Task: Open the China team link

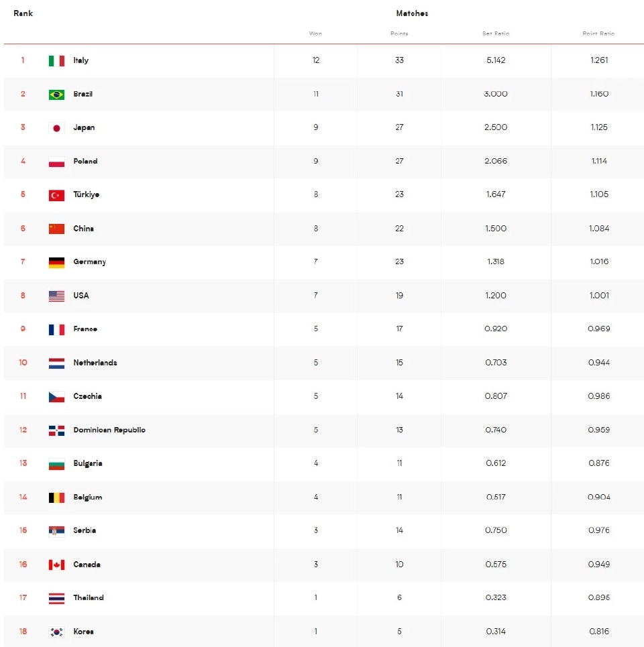Action: click(83, 229)
